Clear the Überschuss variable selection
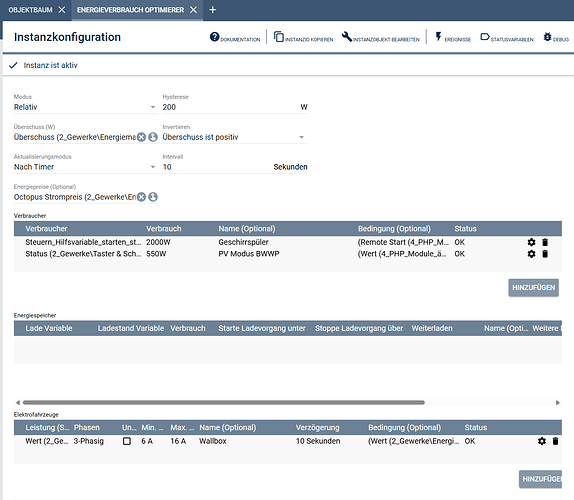This screenshot has height=500, width=574. click(141, 137)
